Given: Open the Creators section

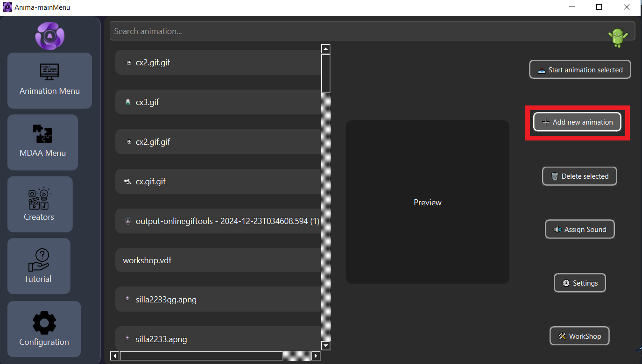Looking at the screenshot, I should (39, 204).
